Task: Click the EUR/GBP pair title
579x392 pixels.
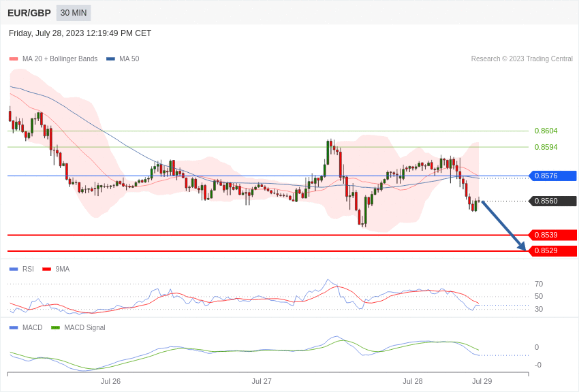Action: tap(29, 13)
